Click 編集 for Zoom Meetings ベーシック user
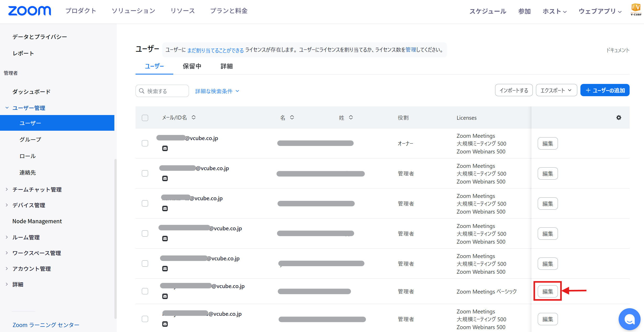Screen dimensions: 644x332 pyautogui.click(x=548, y=291)
